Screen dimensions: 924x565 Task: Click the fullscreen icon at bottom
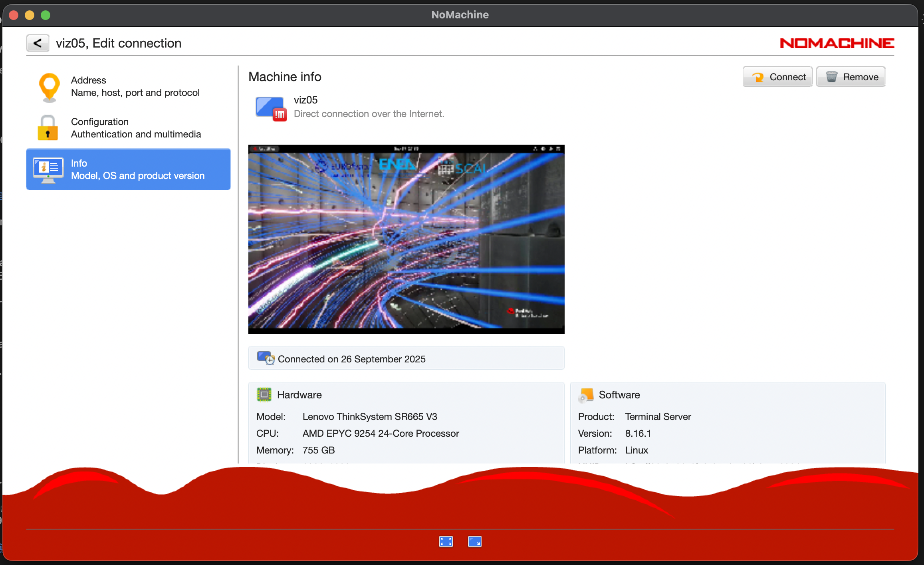click(x=446, y=541)
